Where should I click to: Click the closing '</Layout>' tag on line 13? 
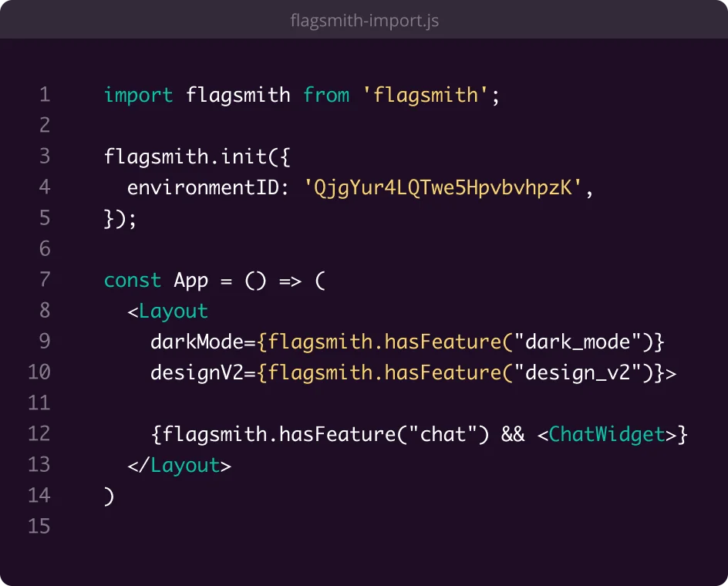[x=179, y=465]
